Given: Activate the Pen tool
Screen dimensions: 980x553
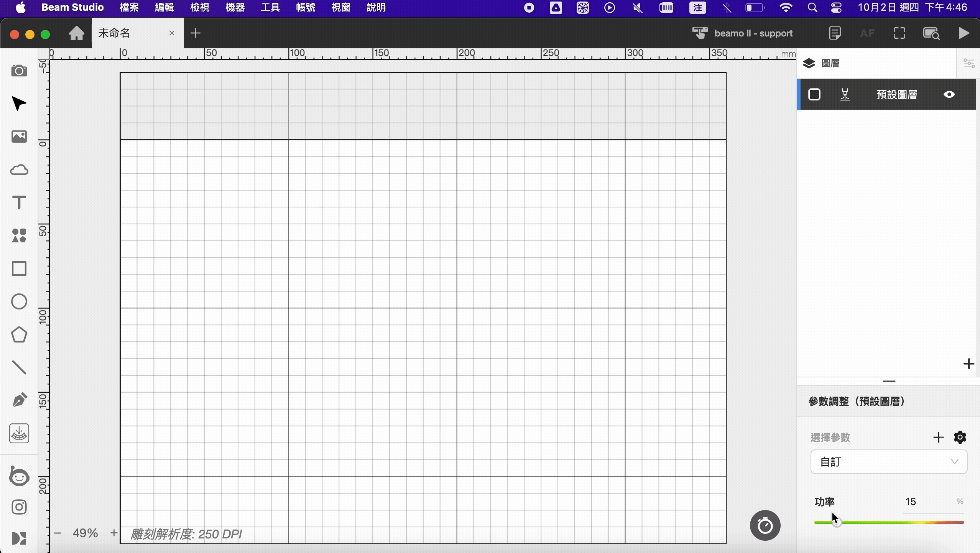Looking at the screenshot, I should tap(19, 400).
